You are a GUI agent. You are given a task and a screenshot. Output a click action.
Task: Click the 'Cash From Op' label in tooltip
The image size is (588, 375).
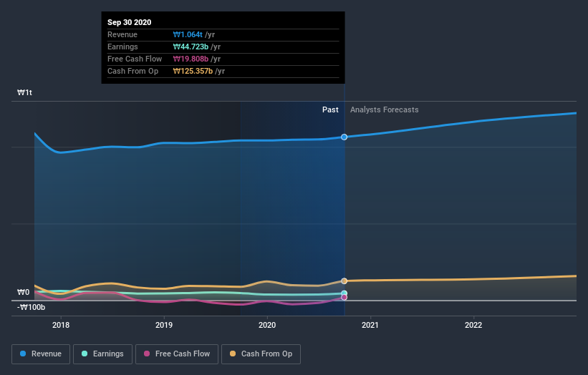132,71
